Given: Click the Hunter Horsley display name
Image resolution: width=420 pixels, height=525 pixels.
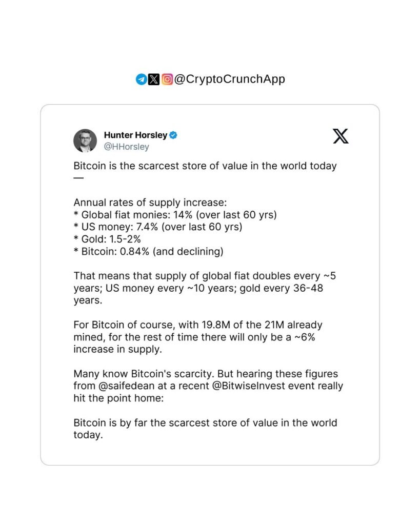Looking at the screenshot, I should (x=135, y=135).
